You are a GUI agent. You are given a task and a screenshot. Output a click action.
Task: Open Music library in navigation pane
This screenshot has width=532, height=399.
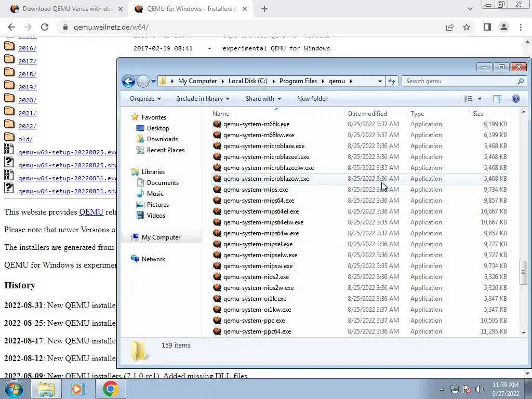click(155, 194)
